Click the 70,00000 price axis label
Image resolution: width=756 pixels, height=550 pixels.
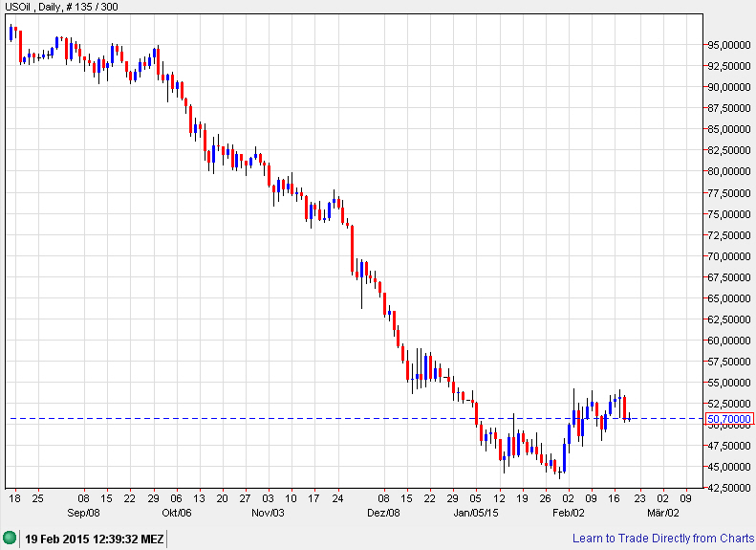click(729, 256)
